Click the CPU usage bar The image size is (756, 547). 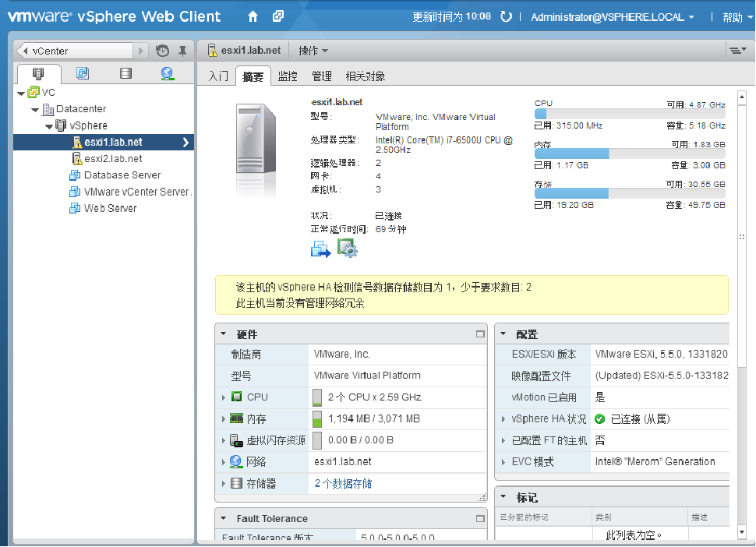click(x=630, y=115)
